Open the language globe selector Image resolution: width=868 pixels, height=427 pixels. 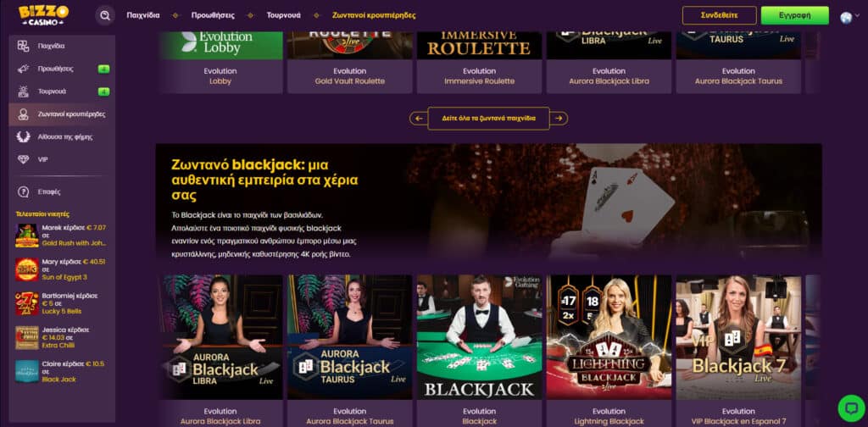(846, 17)
